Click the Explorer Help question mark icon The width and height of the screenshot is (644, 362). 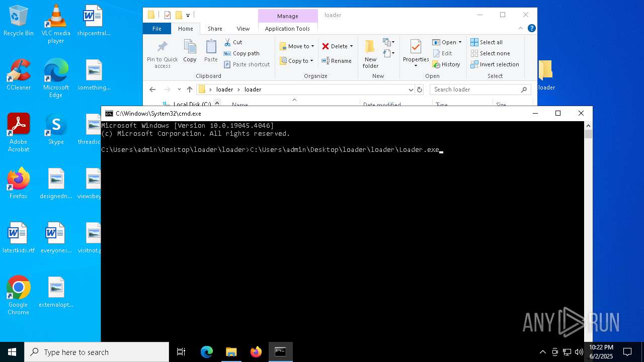pyautogui.click(x=531, y=29)
